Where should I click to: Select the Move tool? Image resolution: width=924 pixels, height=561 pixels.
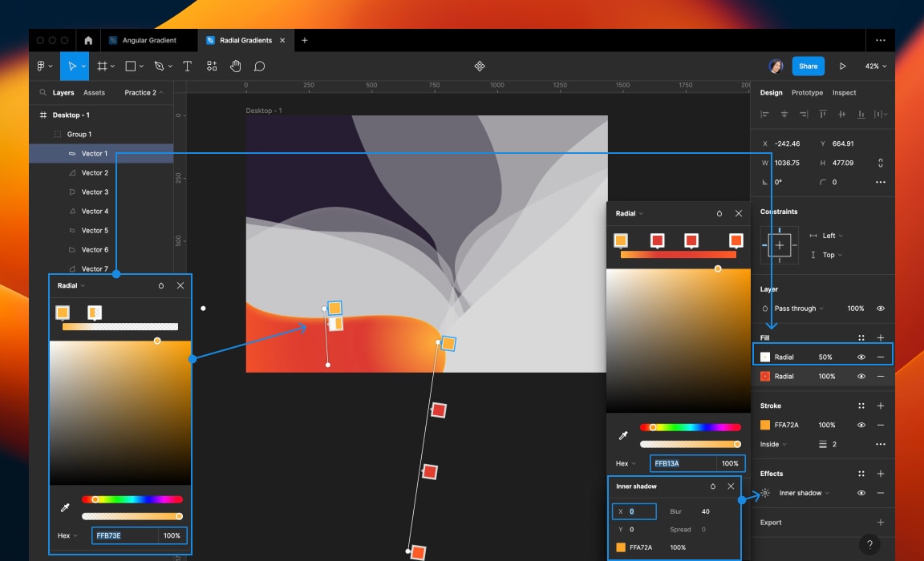pyautogui.click(x=72, y=66)
